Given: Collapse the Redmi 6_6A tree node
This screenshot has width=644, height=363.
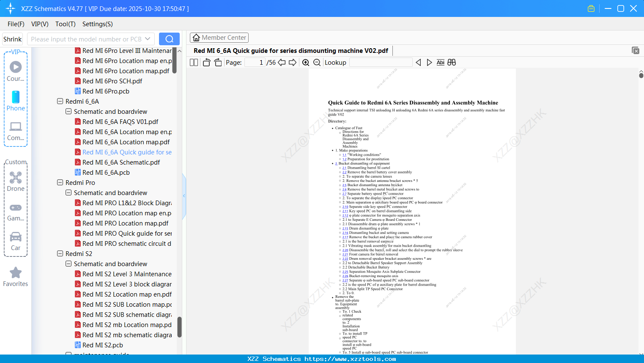Looking at the screenshot, I should [x=60, y=102].
